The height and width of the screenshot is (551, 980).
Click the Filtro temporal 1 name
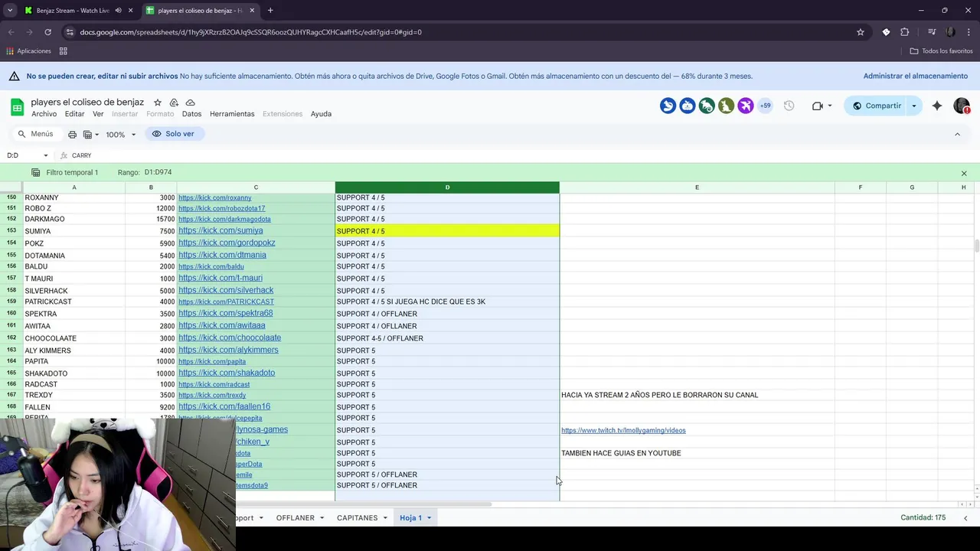[x=72, y=173]
